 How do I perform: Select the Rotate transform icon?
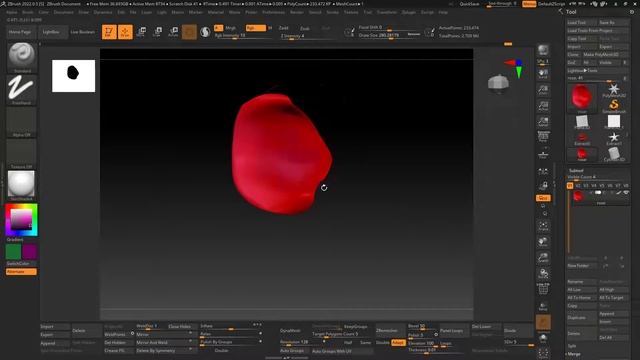click(x=173, y=32)
